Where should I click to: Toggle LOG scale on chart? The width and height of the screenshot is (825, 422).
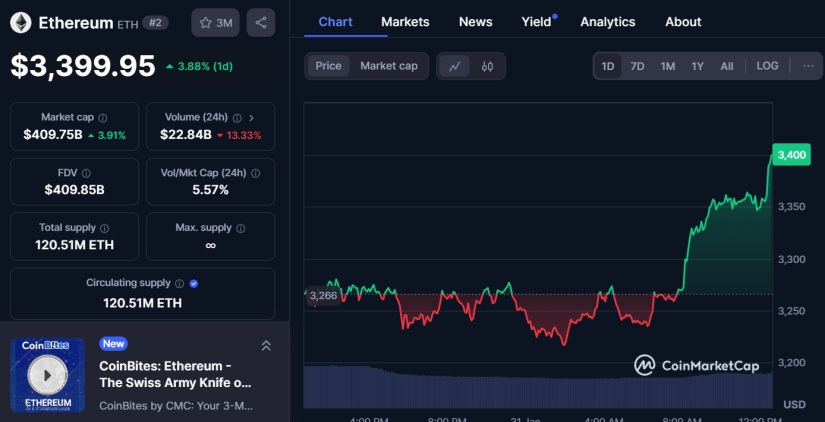pos(767,66)
